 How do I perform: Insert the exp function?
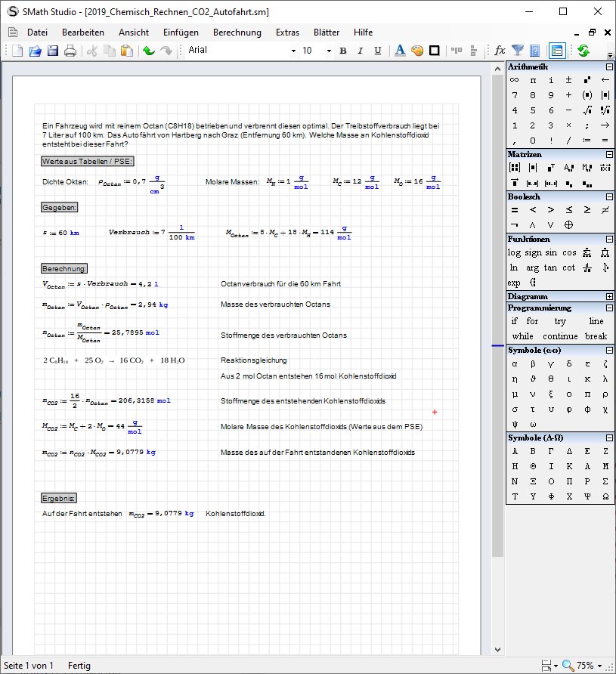tap(514, 283)
